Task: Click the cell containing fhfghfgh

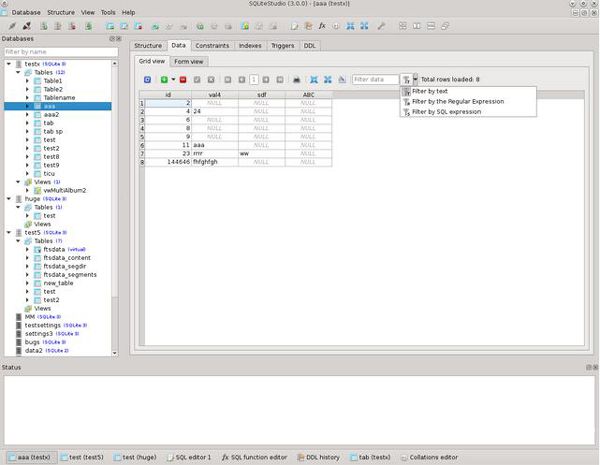Action: 215,162
